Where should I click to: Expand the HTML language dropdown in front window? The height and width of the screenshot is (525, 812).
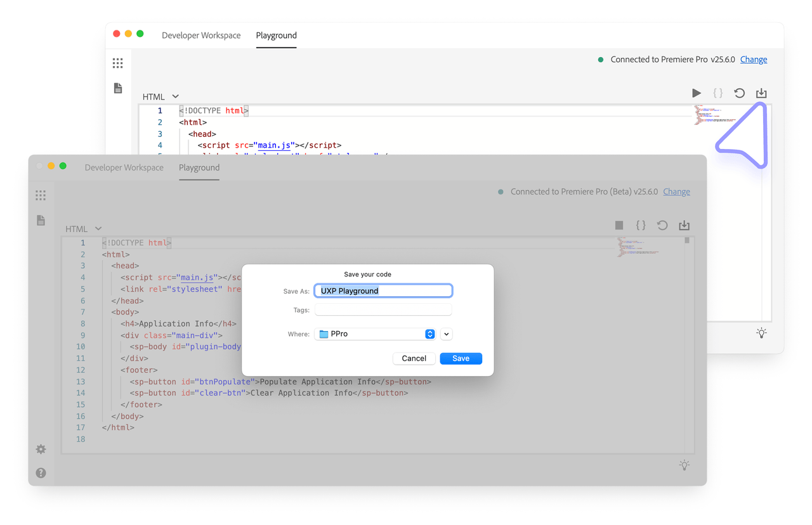(x=83, y=229)
